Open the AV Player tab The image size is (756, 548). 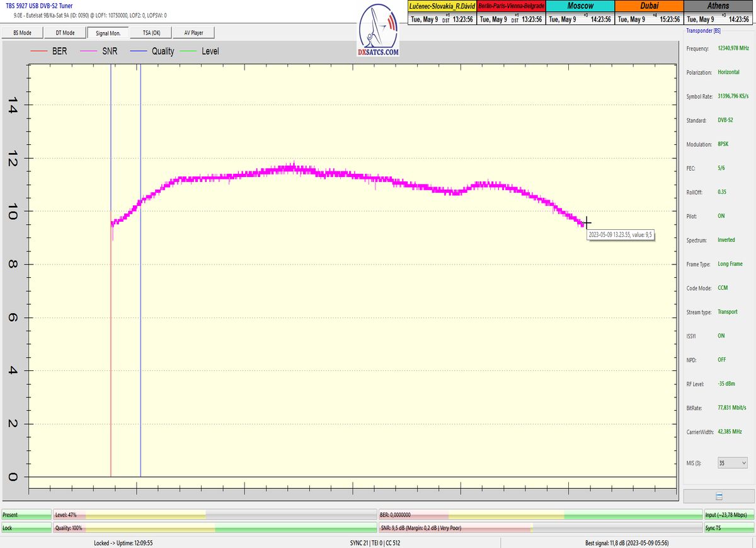(x=193, y=33)
